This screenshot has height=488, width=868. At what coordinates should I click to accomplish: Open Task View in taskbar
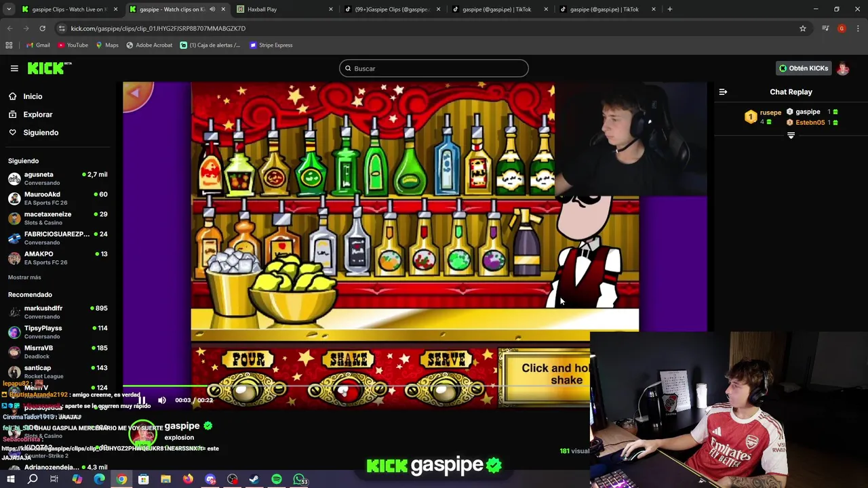click(x=54, y=479)
